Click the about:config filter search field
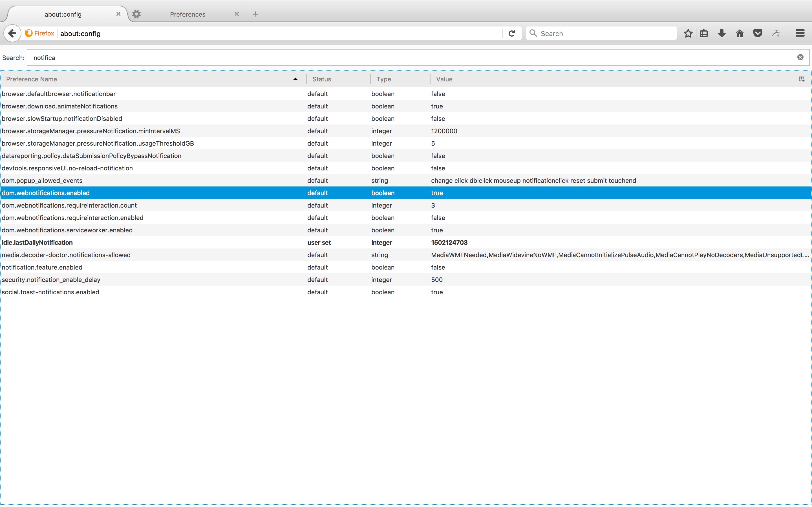The width and height of the screenshot is (812, 507). tap(403, 58)
